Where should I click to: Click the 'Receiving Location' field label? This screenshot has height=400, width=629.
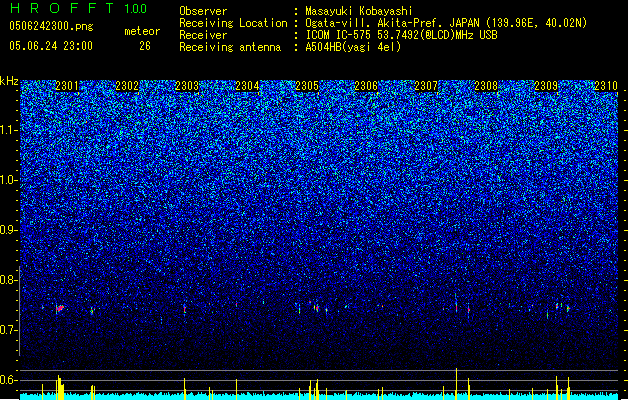click(233, 23)
